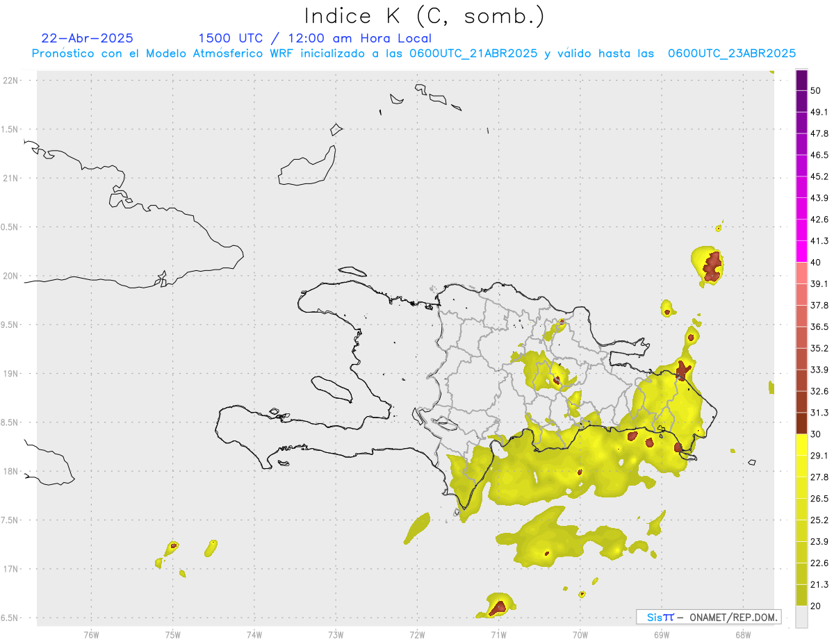Click the colorbar value "36.5"
Screen dimensions: 834x644
point(819,327)
